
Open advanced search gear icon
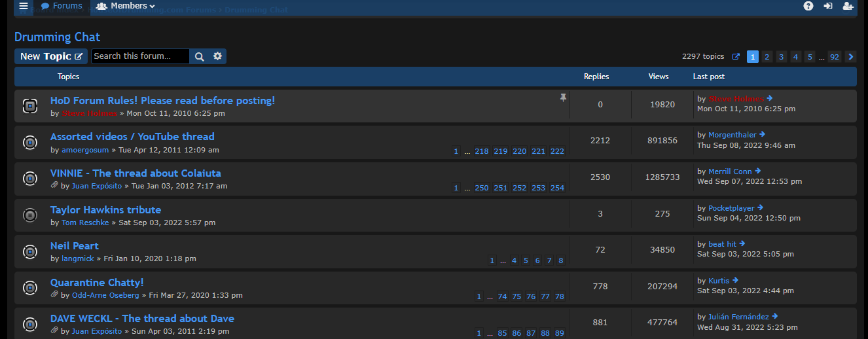[x=218, y=56]
